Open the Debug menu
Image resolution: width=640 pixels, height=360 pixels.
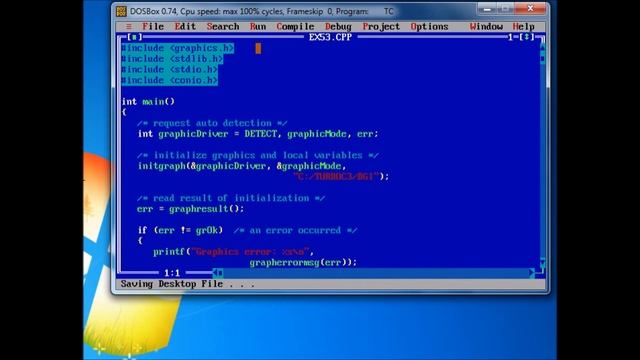tap(338, 27)
